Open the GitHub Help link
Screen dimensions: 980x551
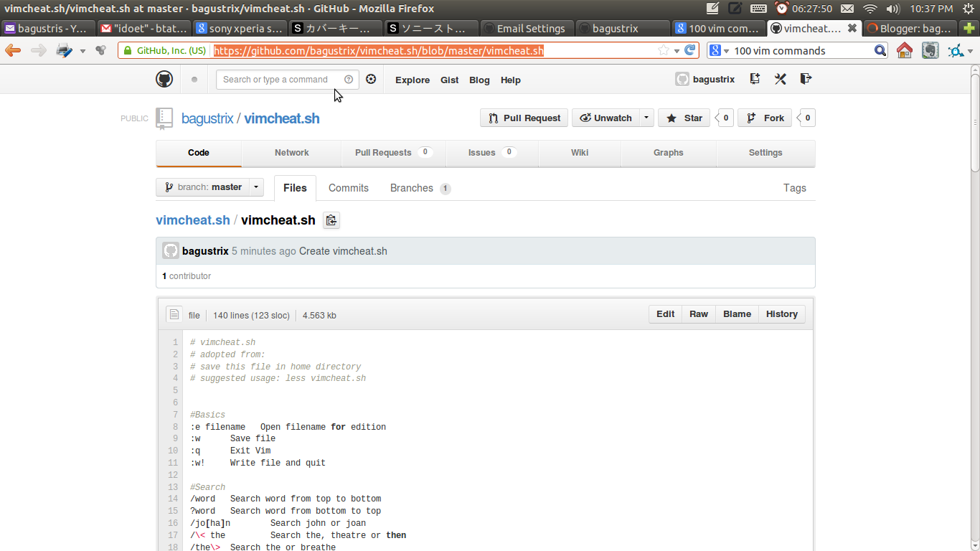511,80
